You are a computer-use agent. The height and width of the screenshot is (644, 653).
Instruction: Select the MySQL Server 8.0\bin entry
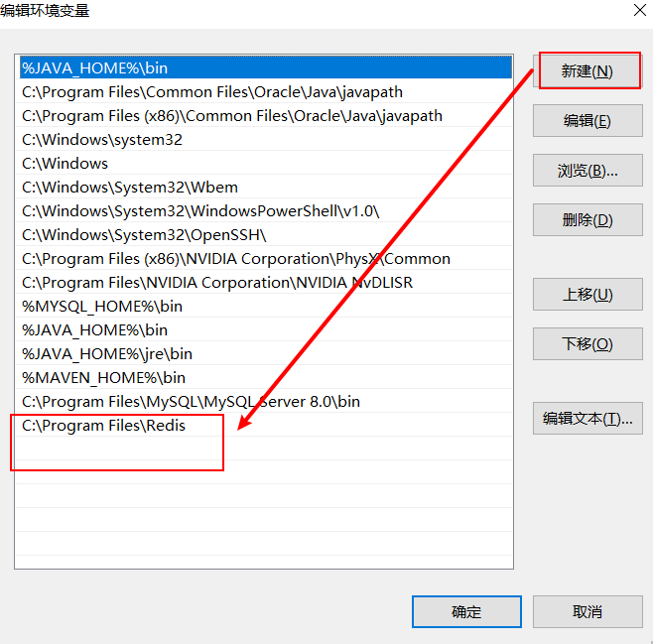click(x=264, y=401)
